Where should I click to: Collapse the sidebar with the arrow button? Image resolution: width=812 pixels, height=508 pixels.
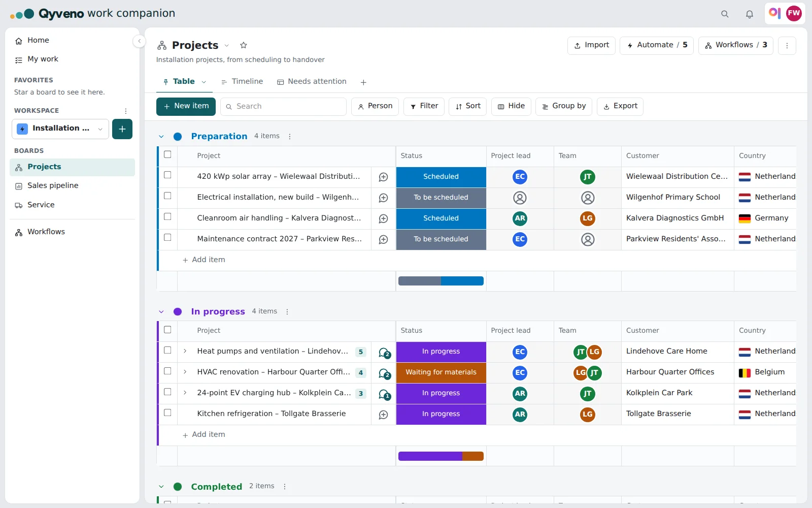click(x=139, y=41)
